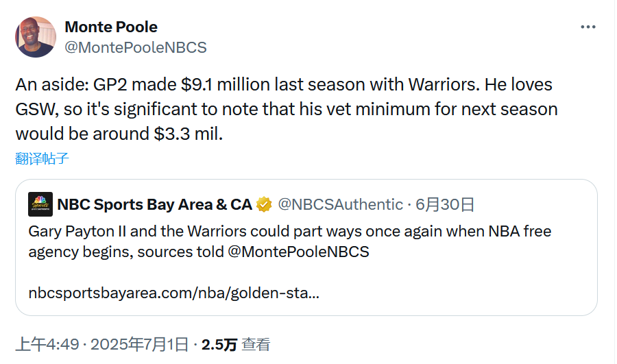Open the 2.5万 查看 view count

236,345
